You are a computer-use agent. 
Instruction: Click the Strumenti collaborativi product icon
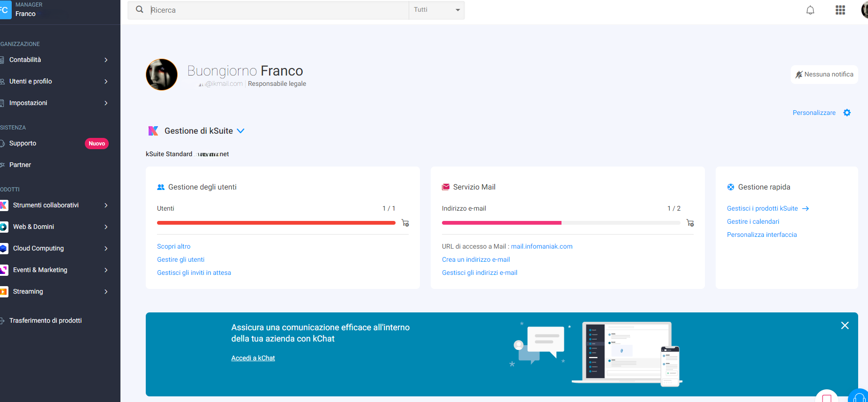4,205
